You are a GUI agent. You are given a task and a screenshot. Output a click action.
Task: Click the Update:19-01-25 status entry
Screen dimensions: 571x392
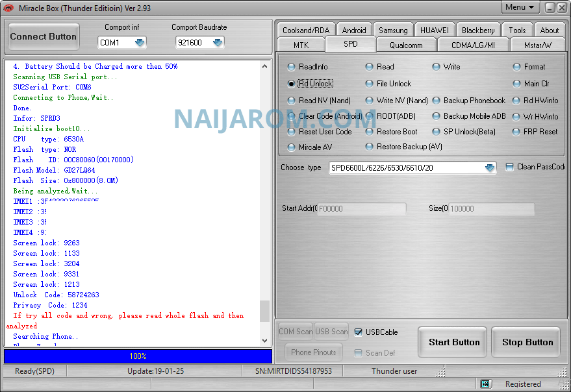tap(155, 371)
